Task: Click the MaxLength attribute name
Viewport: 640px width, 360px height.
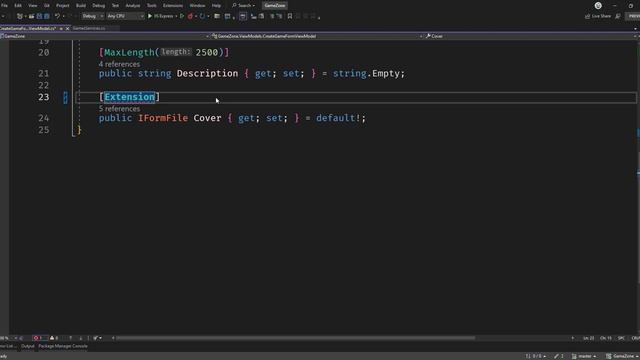Action: coord(129,52)
